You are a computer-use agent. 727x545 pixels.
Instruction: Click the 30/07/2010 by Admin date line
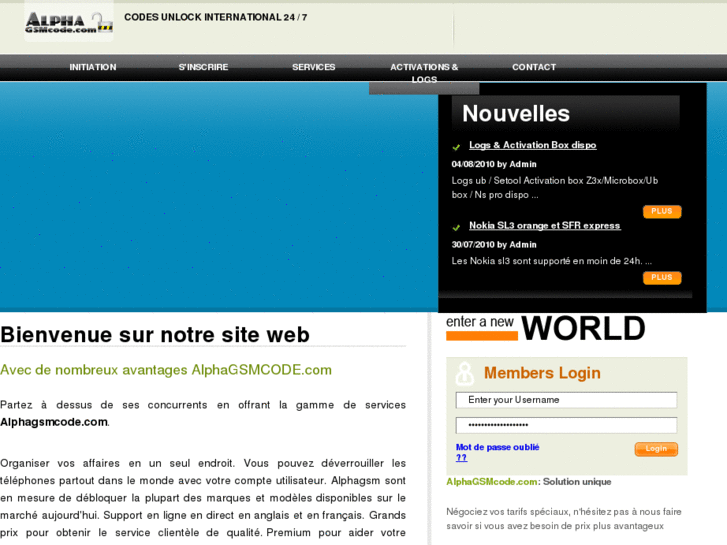point(494,244)
